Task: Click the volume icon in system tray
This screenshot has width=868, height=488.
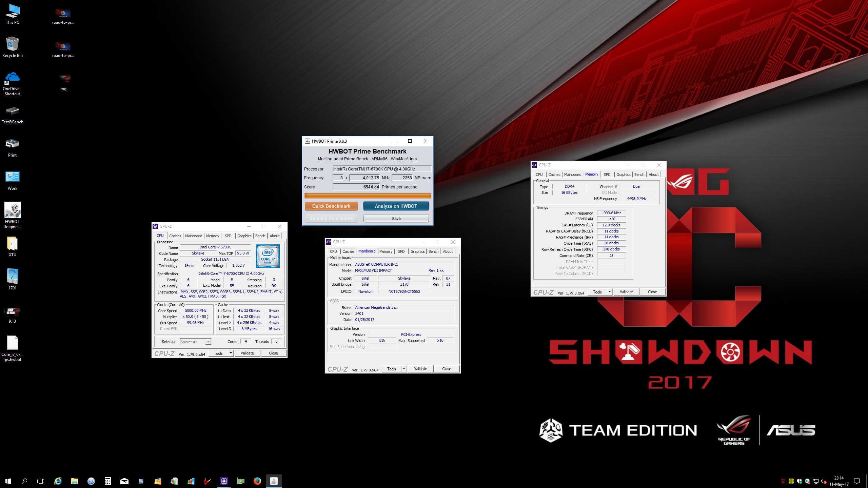Action: (x=824, y=481)
